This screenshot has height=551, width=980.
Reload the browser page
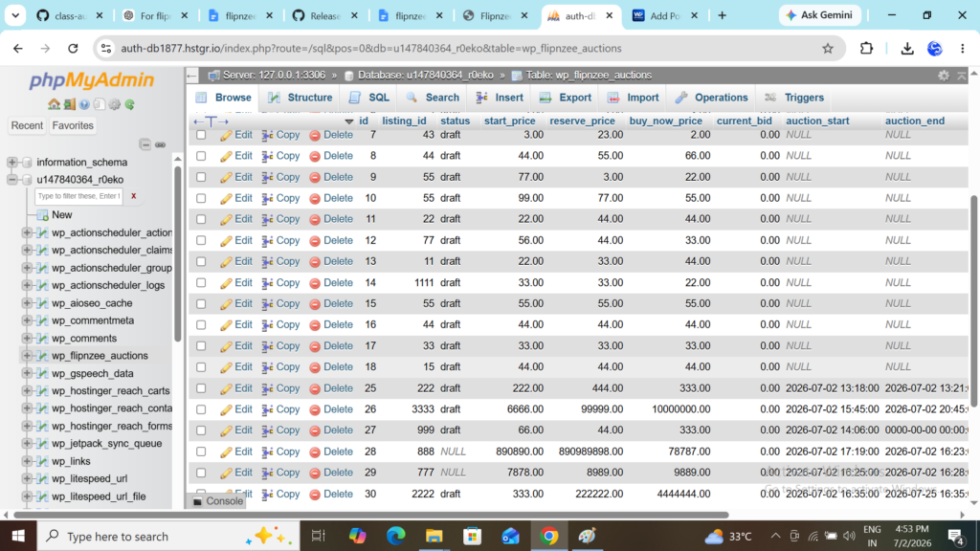click(73, 48)
